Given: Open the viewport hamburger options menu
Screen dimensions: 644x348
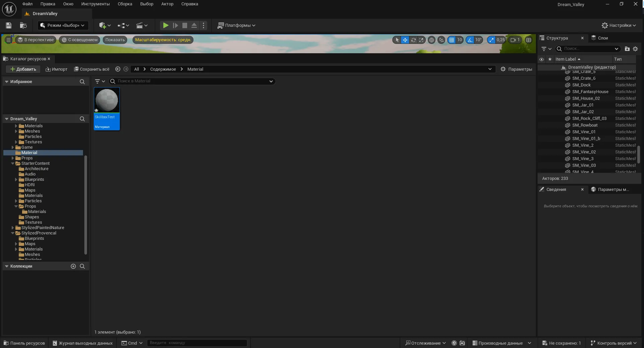Looking at the screenshot, I should pyautogui.click(x=8, y=40).
